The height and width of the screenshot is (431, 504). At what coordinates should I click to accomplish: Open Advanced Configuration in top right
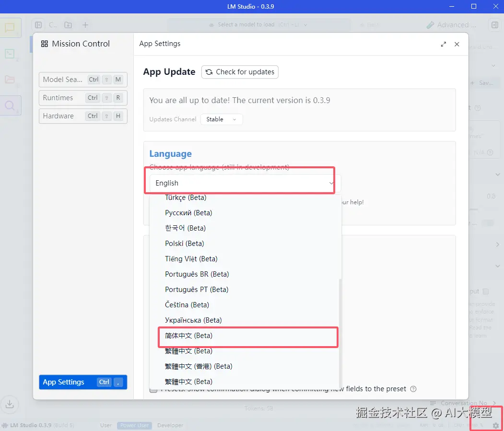(x=451, y=25)
